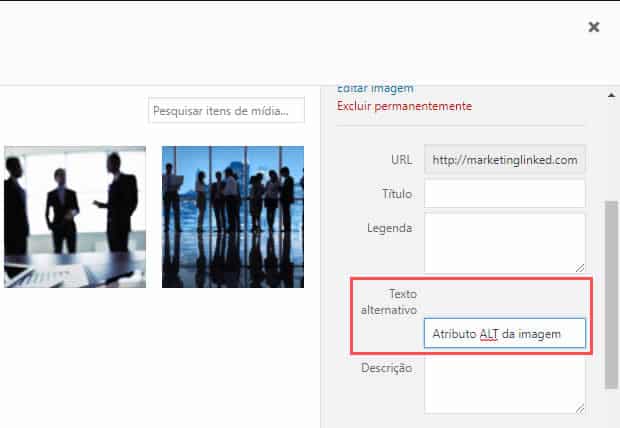
Task: Click the resize handle of the Descrição text area
Action: pyautogui.click(x=580, y=408)
